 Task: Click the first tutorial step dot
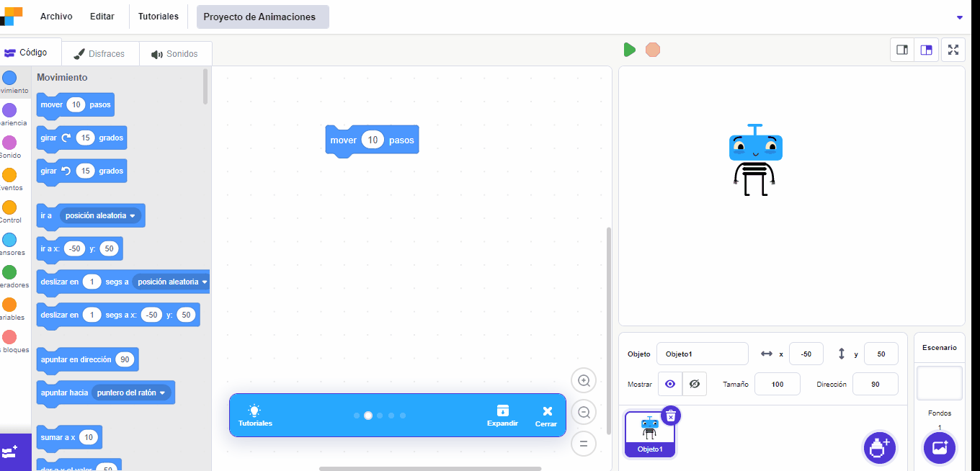coord(357,416)
